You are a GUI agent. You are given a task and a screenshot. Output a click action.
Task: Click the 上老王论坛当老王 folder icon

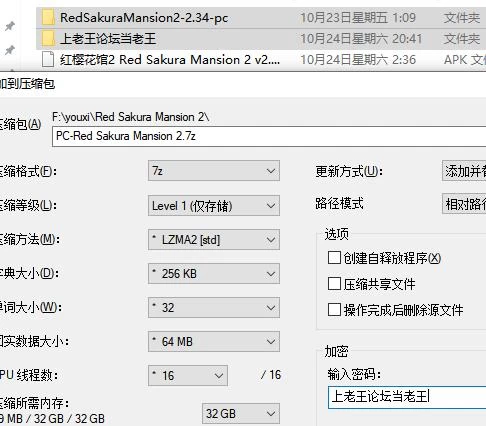pyautogui.click(x=48, y=39)
